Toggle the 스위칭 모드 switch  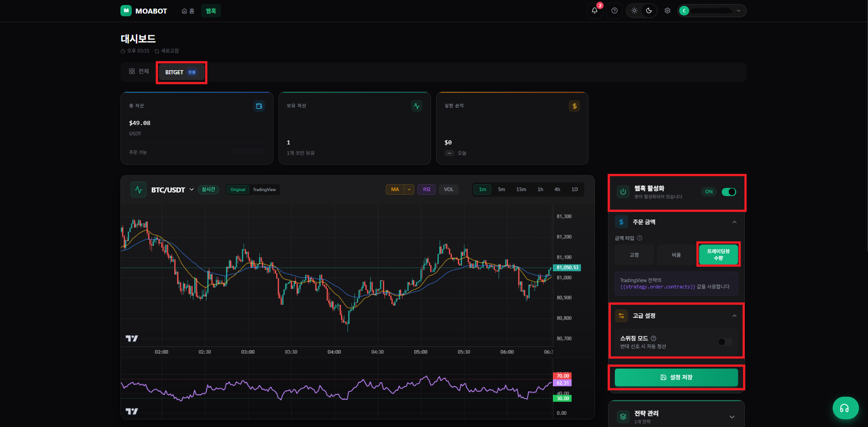click(x=725, y=342)
